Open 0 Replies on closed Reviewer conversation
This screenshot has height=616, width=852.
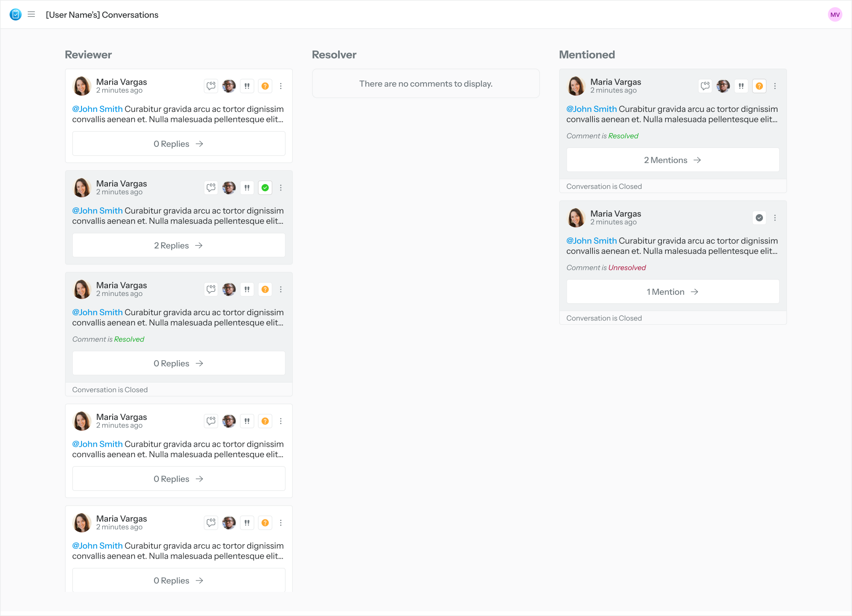coord(179,363)
